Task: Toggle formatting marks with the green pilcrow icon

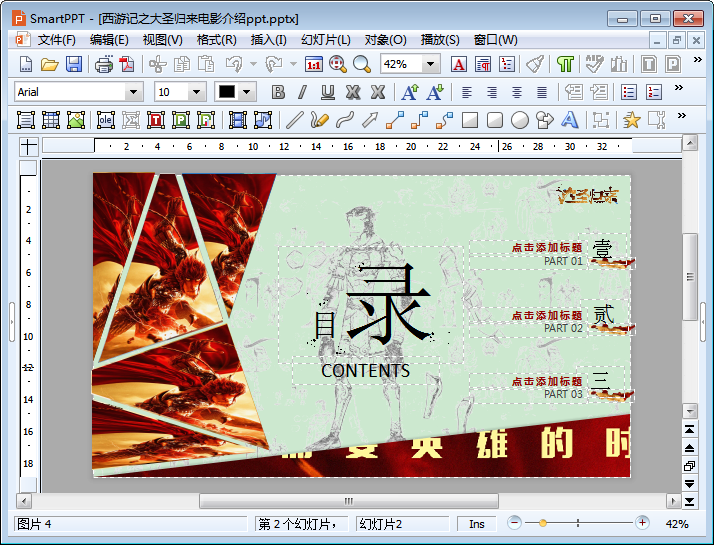Action: coord(565,64)
